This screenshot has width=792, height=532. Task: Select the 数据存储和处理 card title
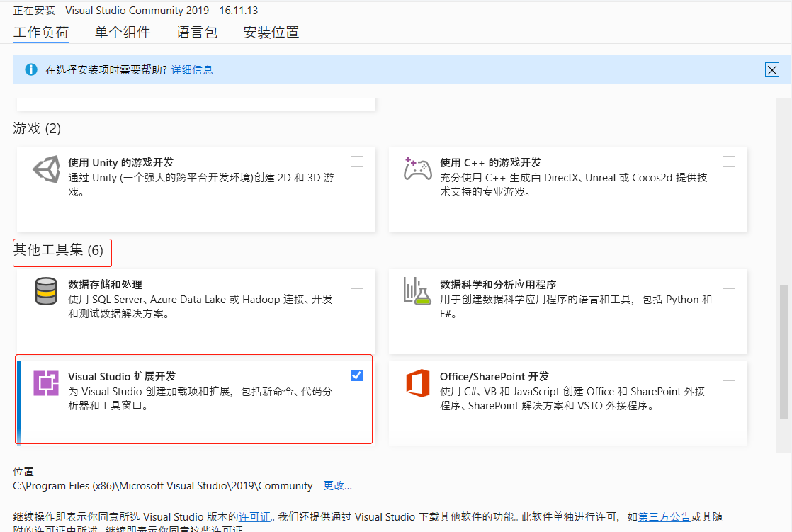(x=105, y=285)
